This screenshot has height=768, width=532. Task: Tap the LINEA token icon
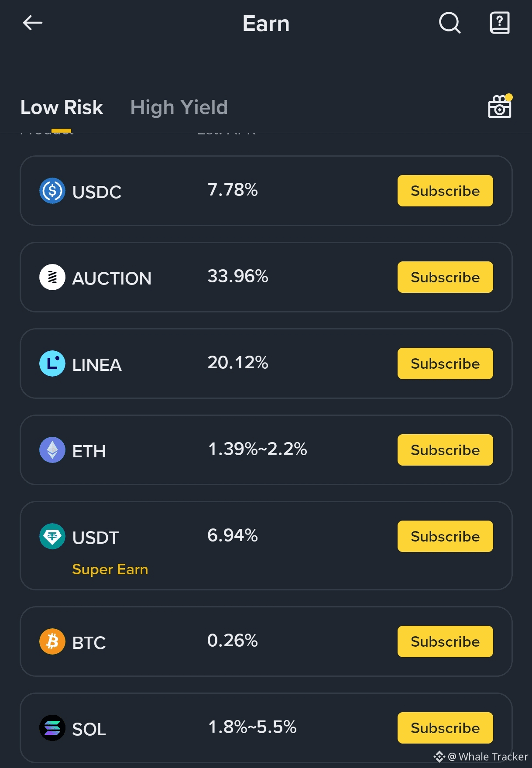point(52,363)
